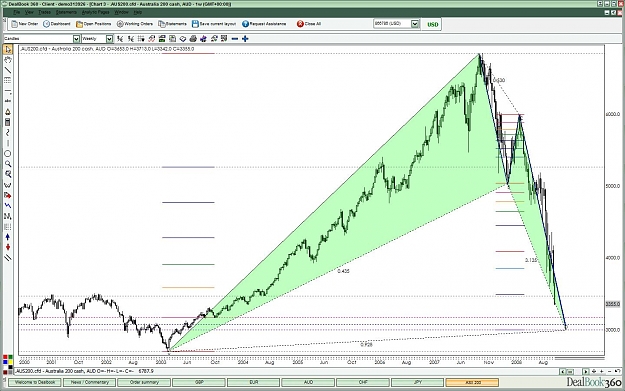Open the Help menu
This screenshot has height=391, width=625.
click(x=137, y=12)
